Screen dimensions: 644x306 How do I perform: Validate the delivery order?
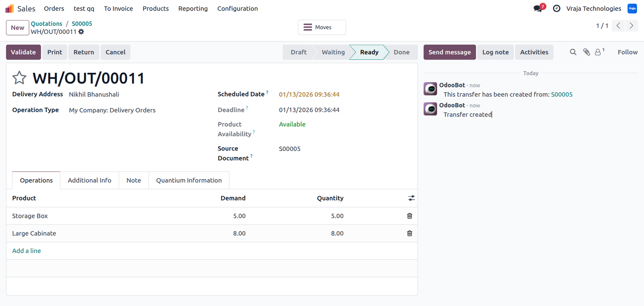click(x=23, y=52)
